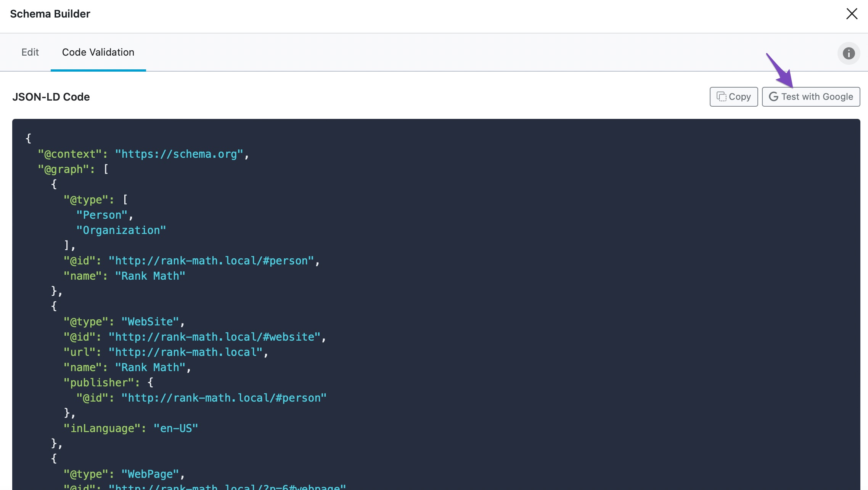Copy the JSON-LD code
This screenshot has width=868, height=490.
(x=733, y=97)
